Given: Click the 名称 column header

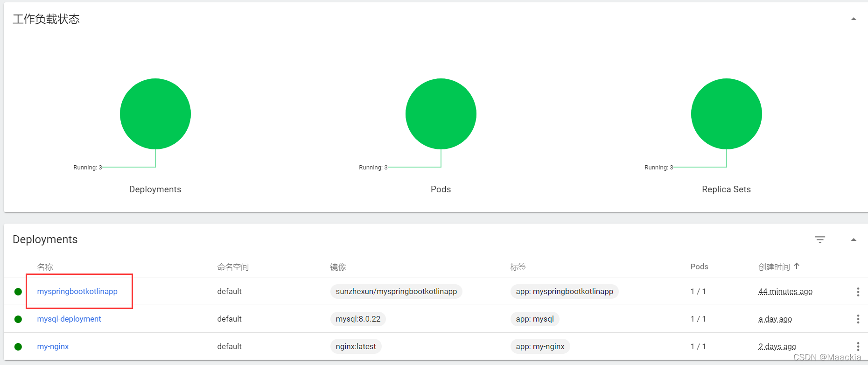Looking at the screenshot, I should coord(45,267).
